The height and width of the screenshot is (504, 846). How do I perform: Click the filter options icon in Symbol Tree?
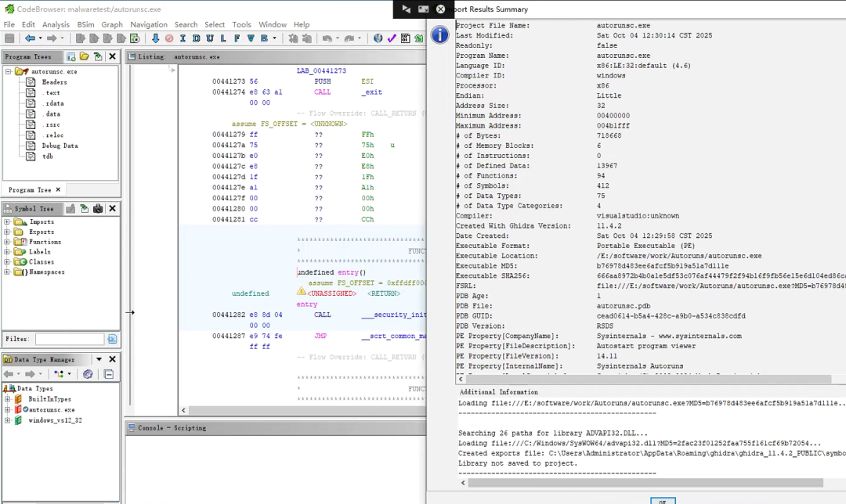coord(112,339)
